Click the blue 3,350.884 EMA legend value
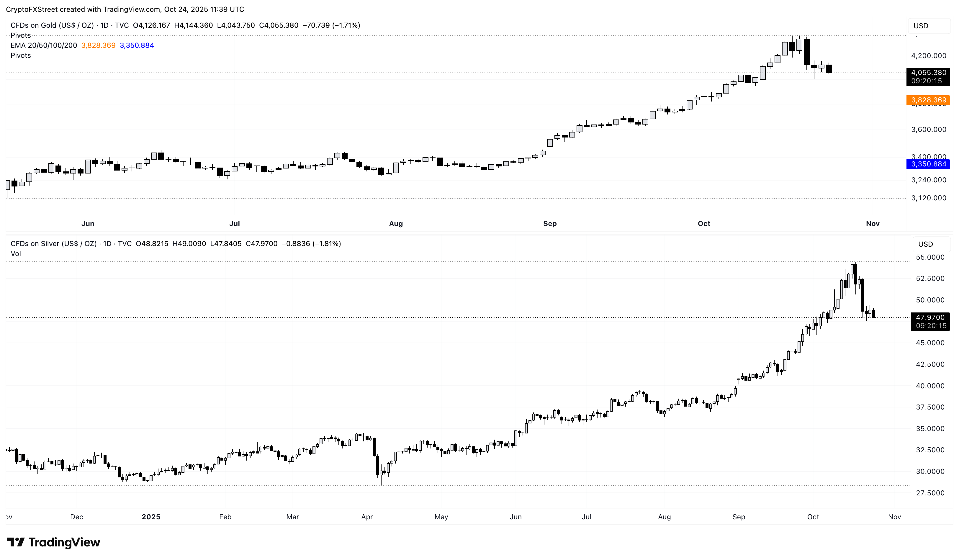This screenshot has width=959, height=560. pyautogui.click(x=137, y=45)
